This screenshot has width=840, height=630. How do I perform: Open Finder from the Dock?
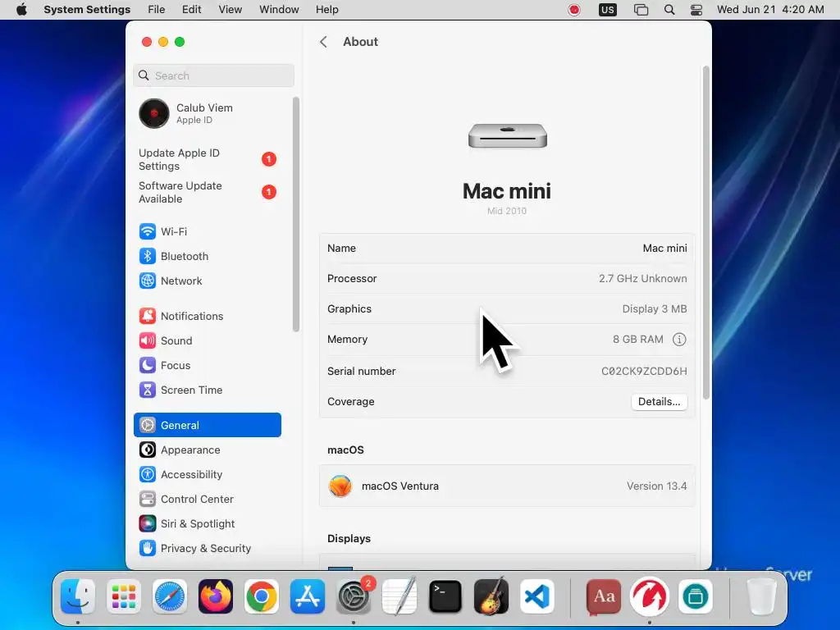coord(78,596)
